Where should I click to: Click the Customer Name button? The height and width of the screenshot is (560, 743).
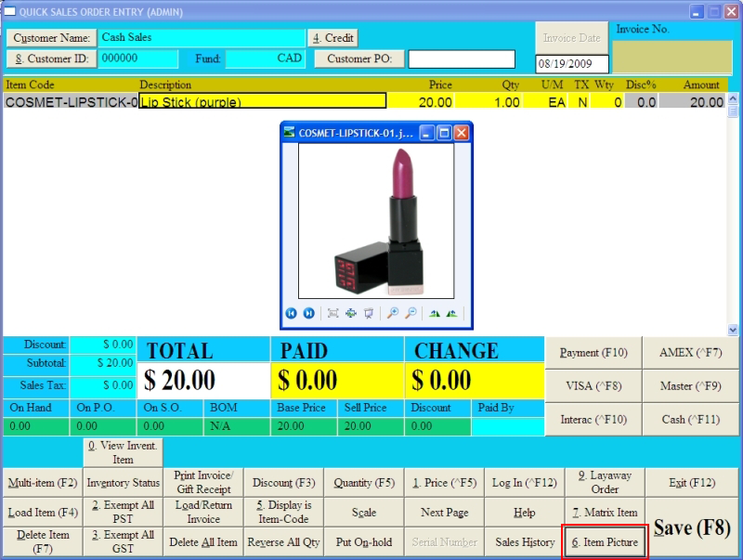51,38
